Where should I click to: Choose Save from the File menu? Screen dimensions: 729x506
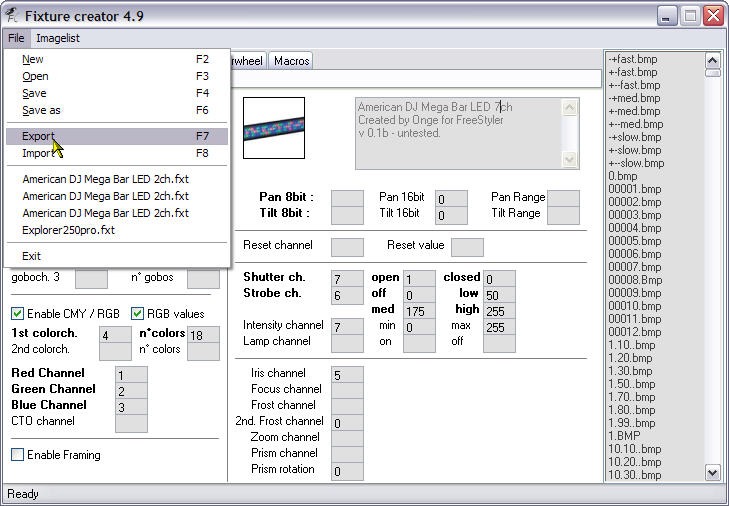pos(116,93)
